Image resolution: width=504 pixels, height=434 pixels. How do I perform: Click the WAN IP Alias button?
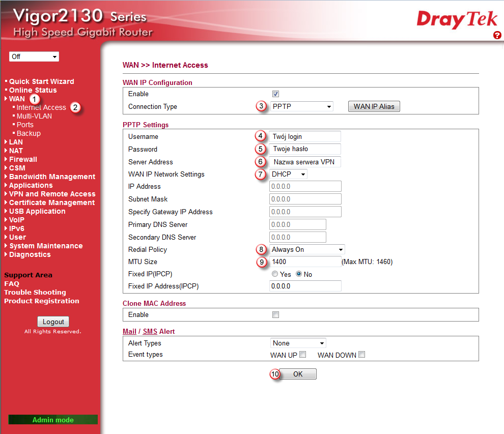tap(374, 106)
